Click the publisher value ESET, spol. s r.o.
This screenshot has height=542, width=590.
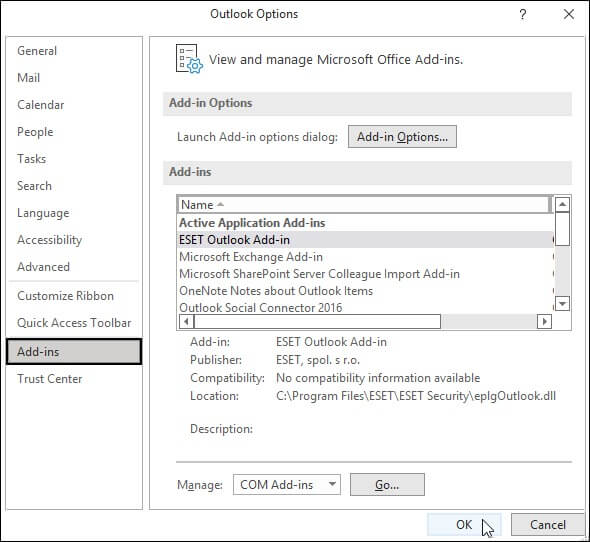[x=318, y=360]
